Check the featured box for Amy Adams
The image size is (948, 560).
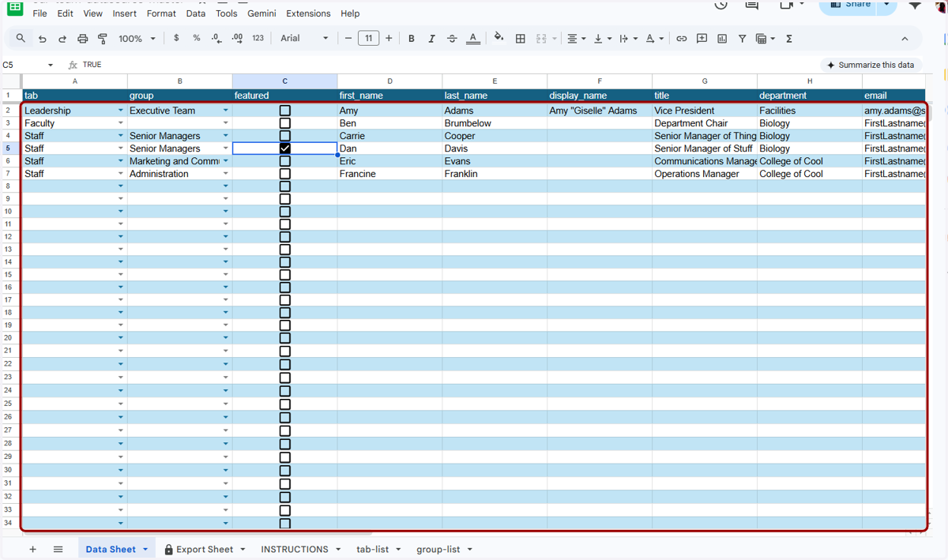coord(285,111)
